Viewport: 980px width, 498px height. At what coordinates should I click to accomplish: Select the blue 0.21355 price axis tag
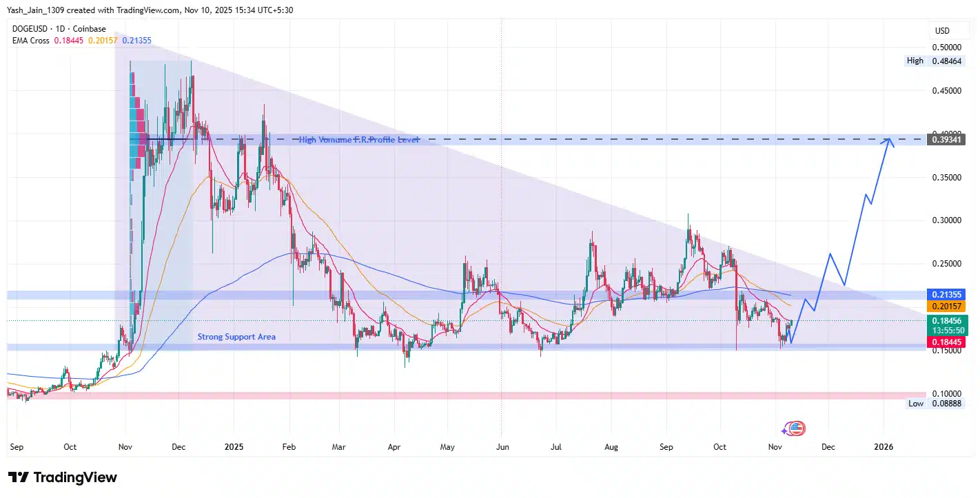947,294
